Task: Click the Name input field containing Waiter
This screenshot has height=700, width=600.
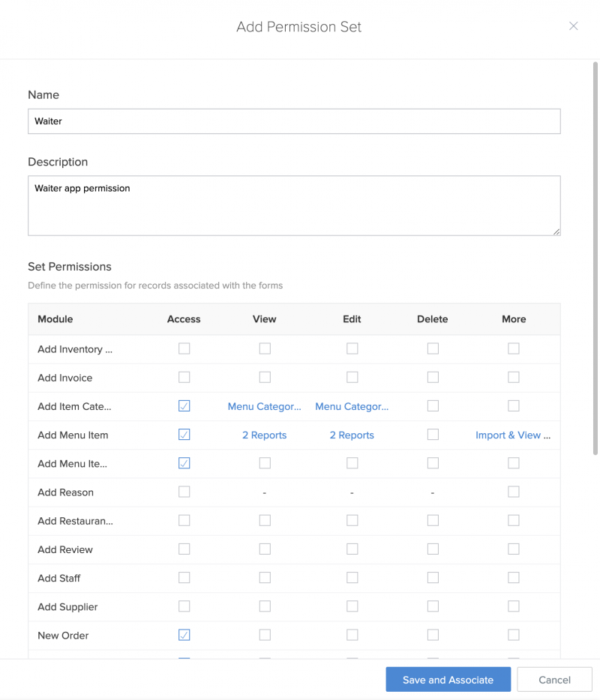Action: (x=294, y=121)
